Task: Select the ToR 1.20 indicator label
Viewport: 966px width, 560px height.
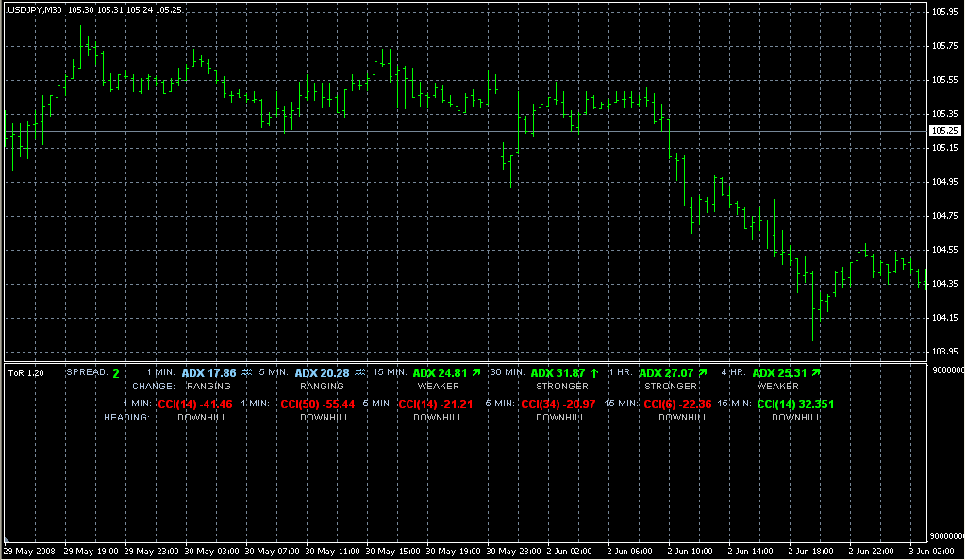Action: point(25,373)
